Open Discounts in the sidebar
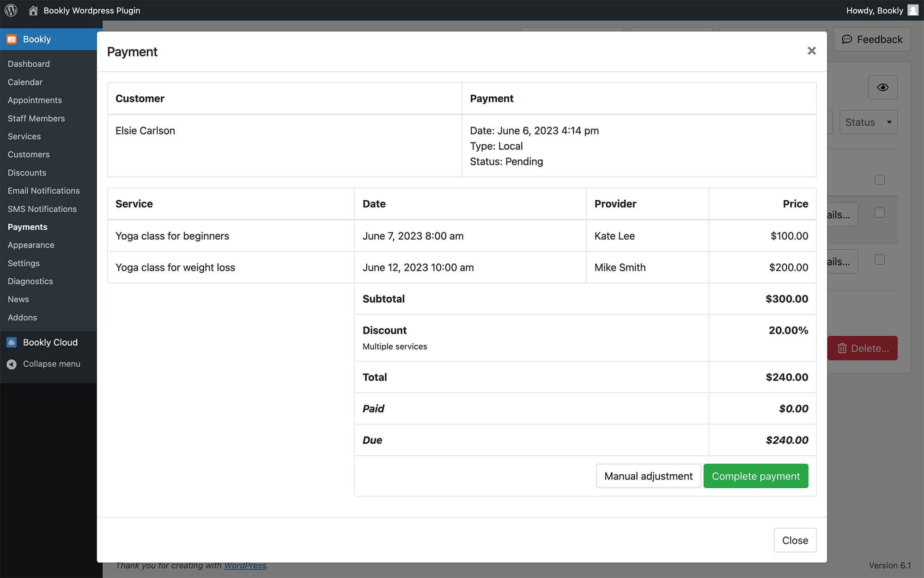This screenshot has width=924, height=578. (x=27, y=172)
